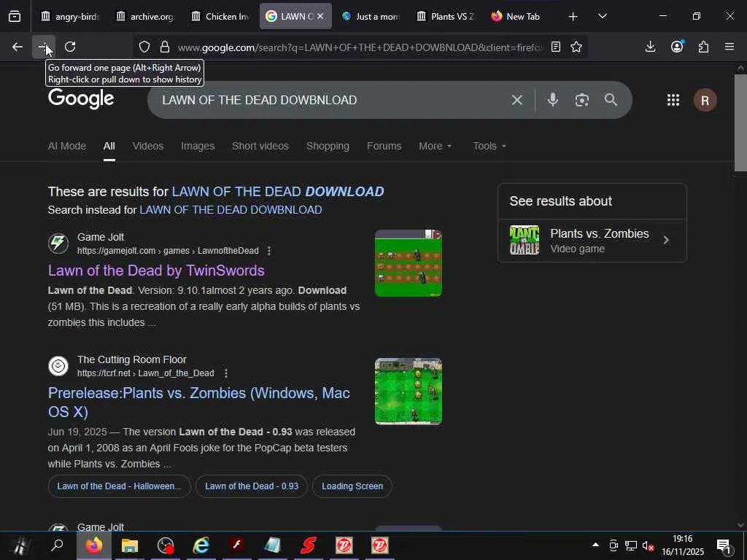Switch to the Plants VS Z tab

coord(446,16)
